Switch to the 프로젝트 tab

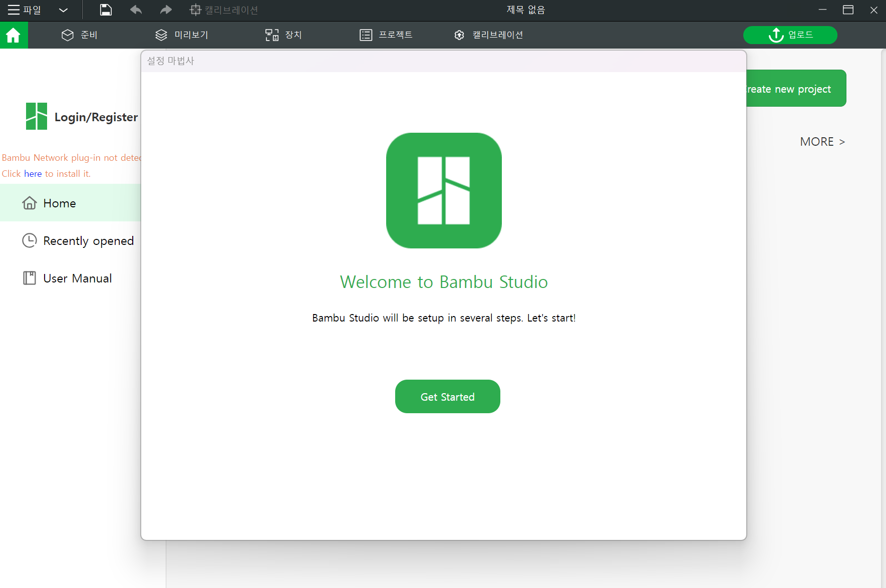[386, 35]
